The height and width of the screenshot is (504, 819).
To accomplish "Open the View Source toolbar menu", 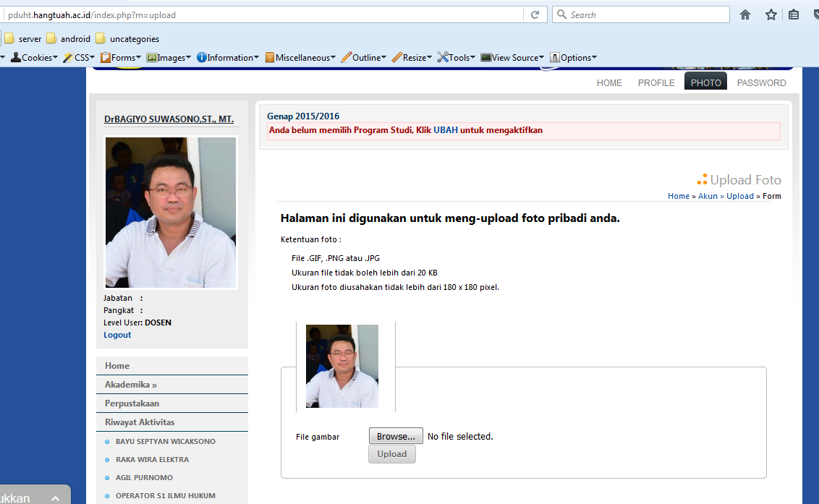I will tap(512, 57).
